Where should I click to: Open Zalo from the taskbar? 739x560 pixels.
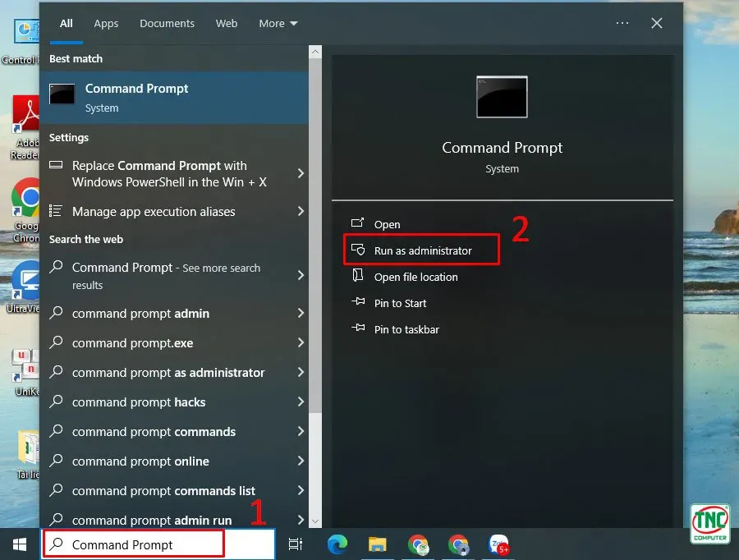pyautogui.click(x=498, y=544)
